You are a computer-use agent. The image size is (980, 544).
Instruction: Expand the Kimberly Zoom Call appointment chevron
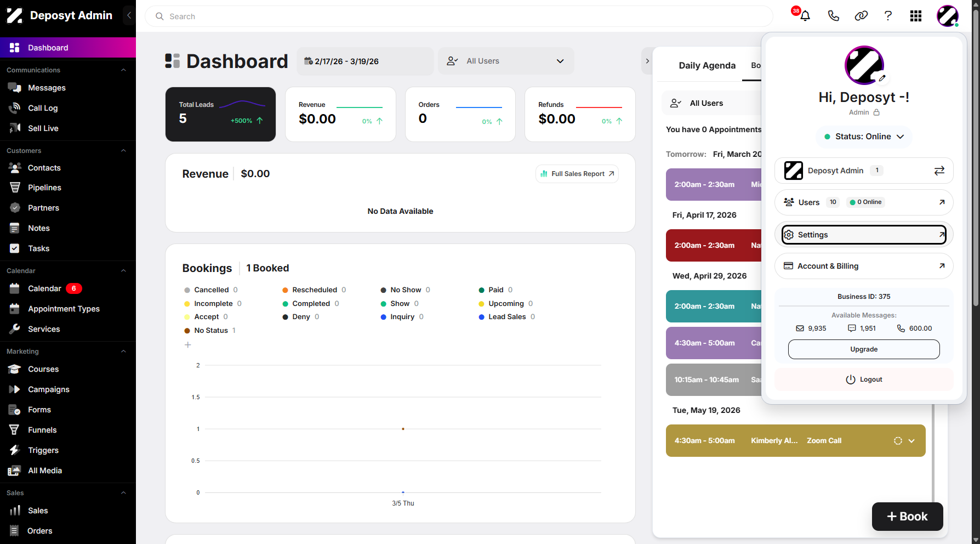click(x=911, y=441)
